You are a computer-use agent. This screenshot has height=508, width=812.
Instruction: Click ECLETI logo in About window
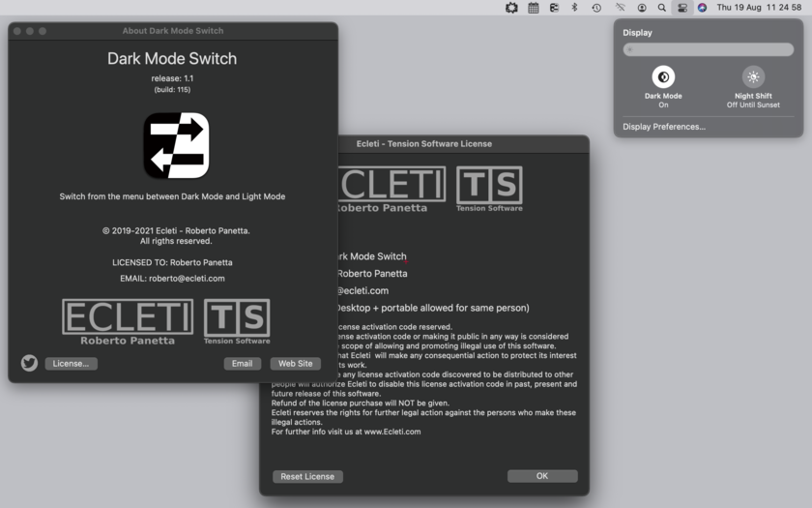[x=128, y=322]
